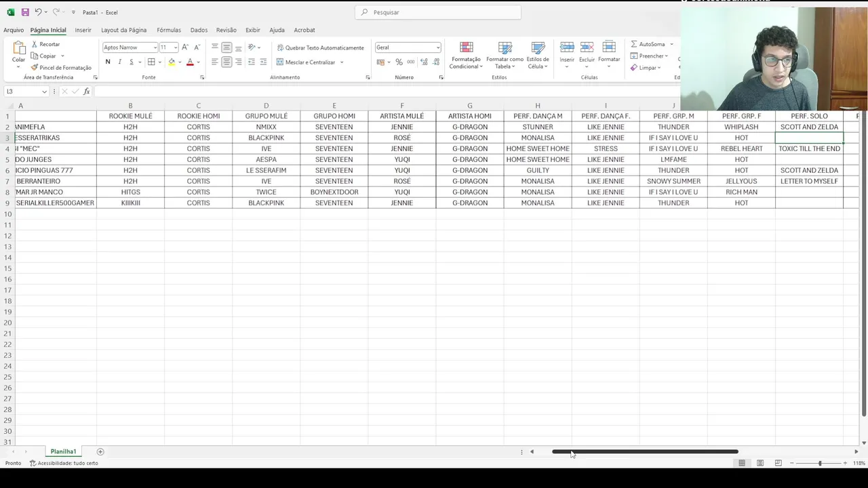Copy selection with Copiar
Viewport: 868px width, 488px height.
[x=43, y=56]
